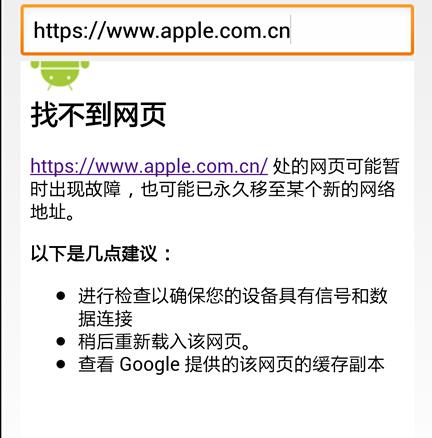Click the word Google in the suggestions
Screen dimensions: 432x438
click(150, 364)
